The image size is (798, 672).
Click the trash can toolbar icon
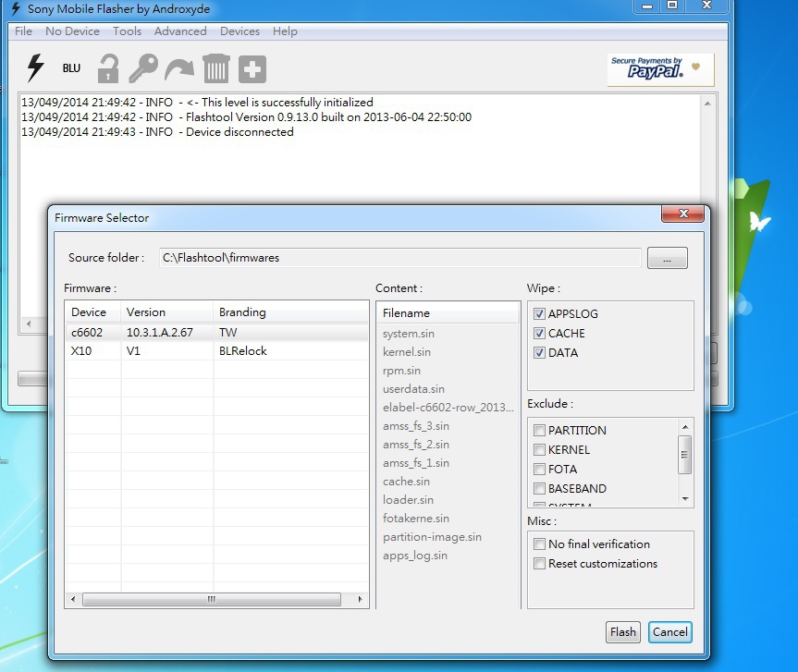(215, 68)
